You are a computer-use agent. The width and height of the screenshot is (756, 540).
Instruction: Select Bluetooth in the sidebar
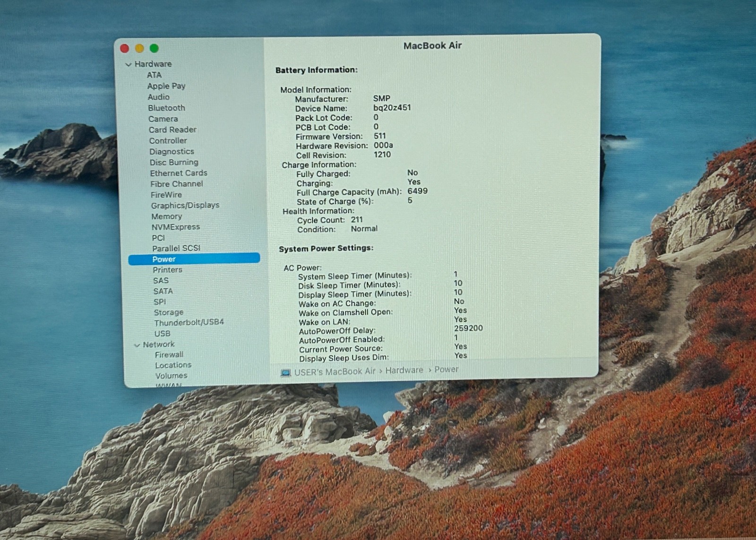(x=166, y=108)
